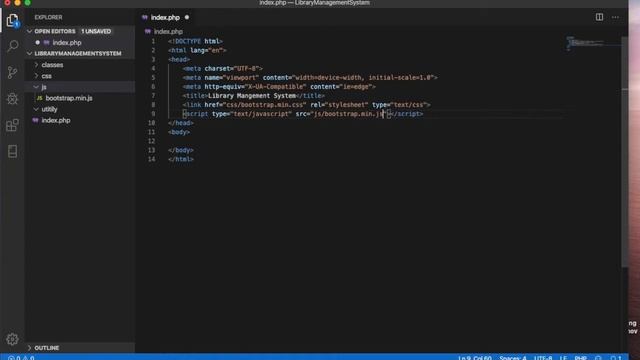Open the editor More Actions menu

pyautogui.click(x=615, y=17)
